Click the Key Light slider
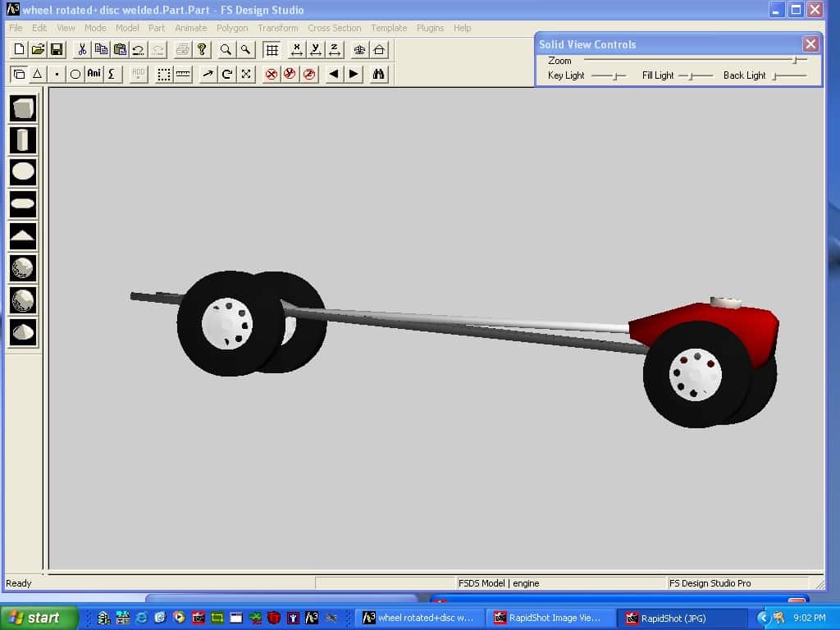This screenshot has height=630, width=840. coord(615,75)
